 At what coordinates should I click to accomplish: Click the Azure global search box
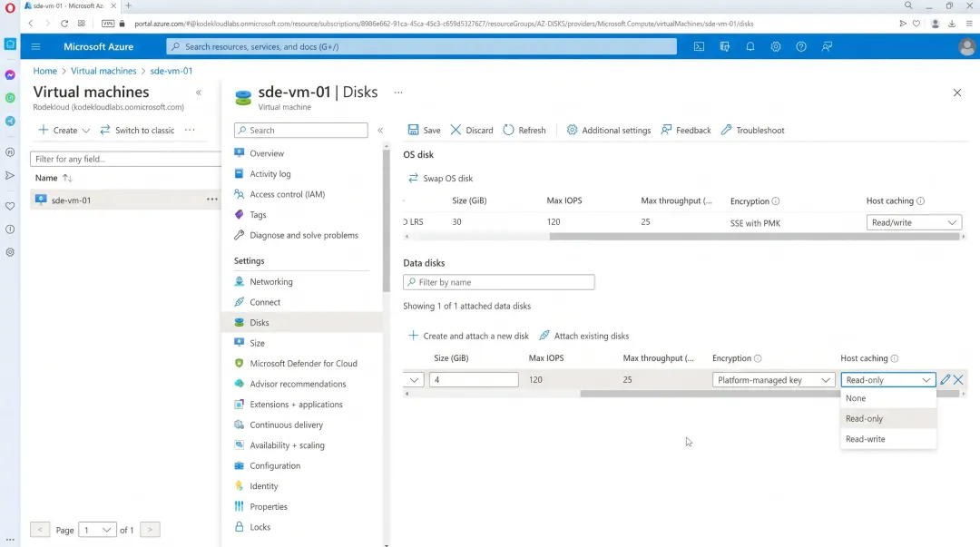tap(421, 46)
